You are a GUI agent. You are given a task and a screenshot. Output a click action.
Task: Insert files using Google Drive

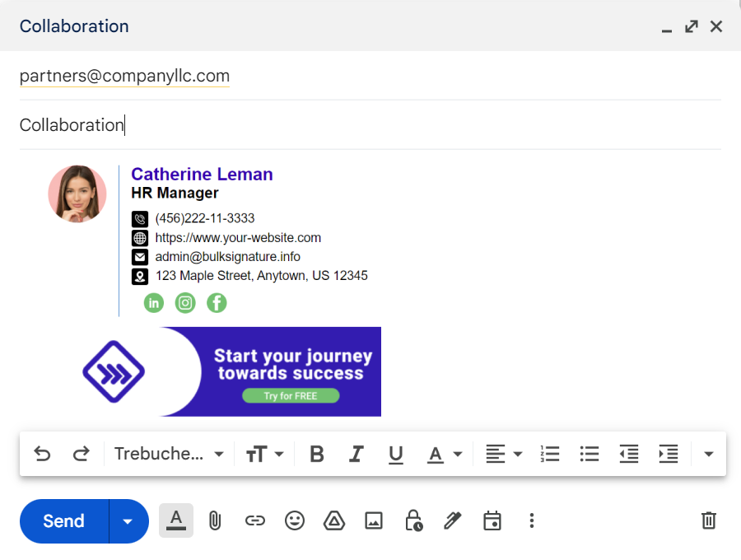pyautogui.click(x=334, y=520)
